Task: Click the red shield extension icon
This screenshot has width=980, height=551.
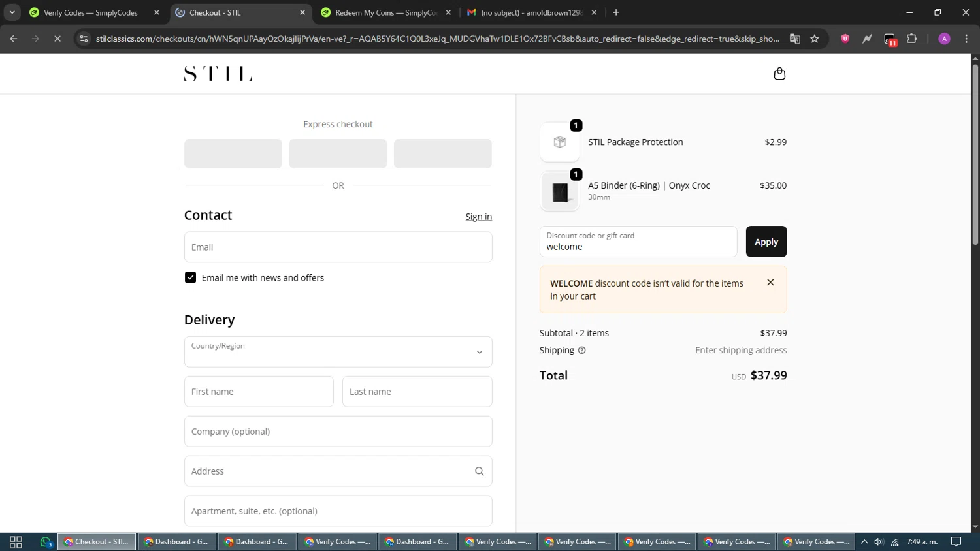Action: tap(845, 39)
